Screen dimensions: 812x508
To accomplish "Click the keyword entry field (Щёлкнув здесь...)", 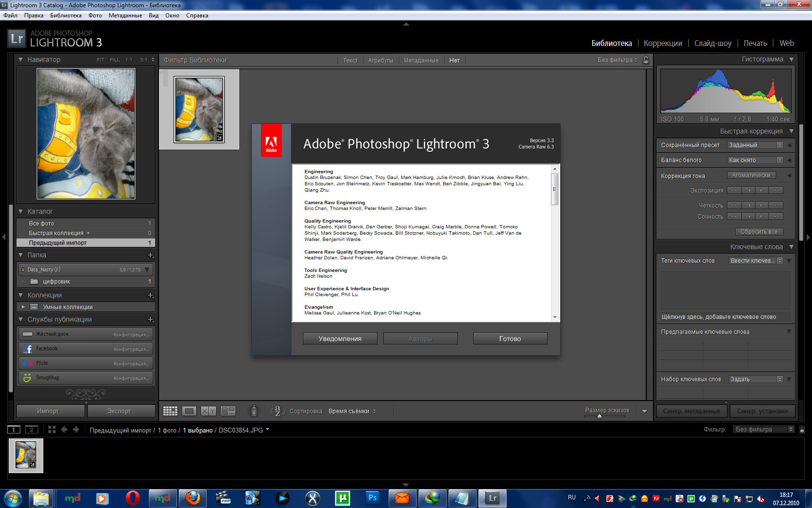I will 725,317.
